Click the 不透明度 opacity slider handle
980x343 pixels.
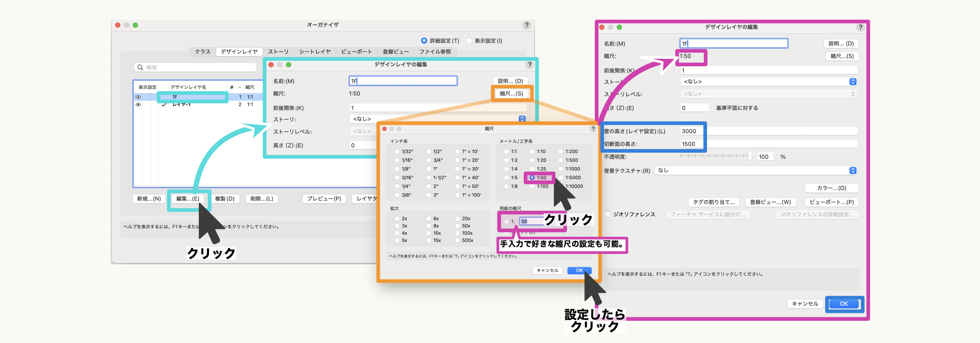point(750,156)
